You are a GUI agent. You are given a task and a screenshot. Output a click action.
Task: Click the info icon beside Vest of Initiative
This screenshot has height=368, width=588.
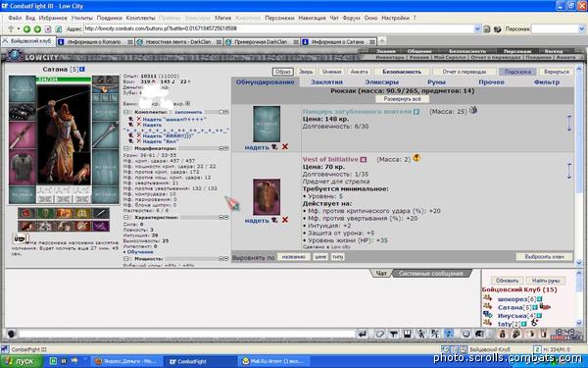(363, 160)
